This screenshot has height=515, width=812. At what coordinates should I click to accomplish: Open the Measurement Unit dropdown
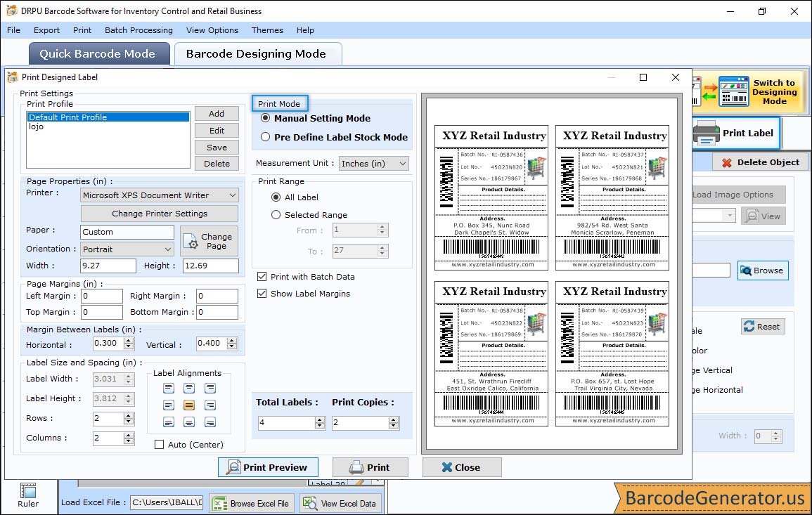coord(402,164)
